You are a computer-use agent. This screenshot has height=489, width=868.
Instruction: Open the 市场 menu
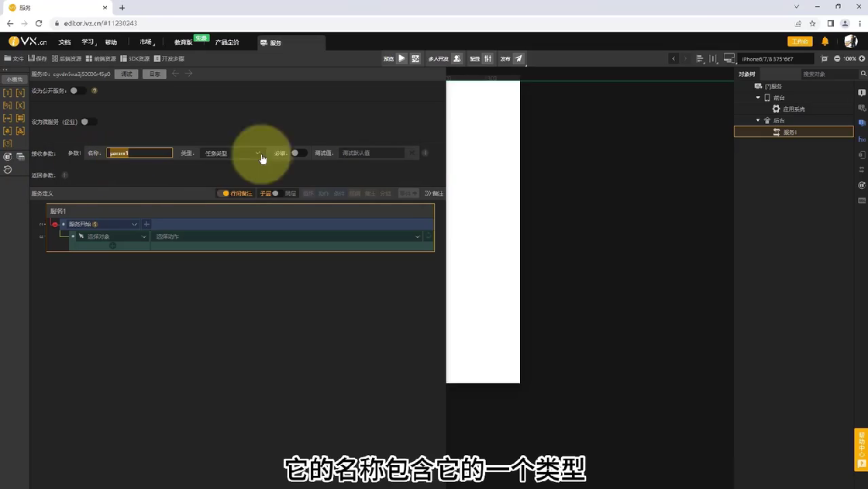click(x=146, y=42)
